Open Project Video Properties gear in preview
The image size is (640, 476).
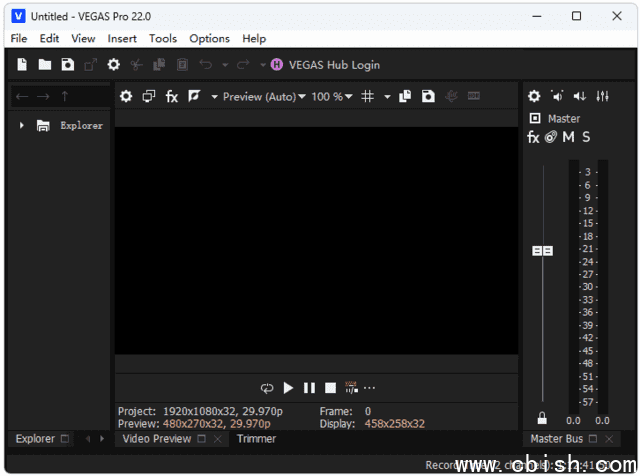click(x=126, y=97)
